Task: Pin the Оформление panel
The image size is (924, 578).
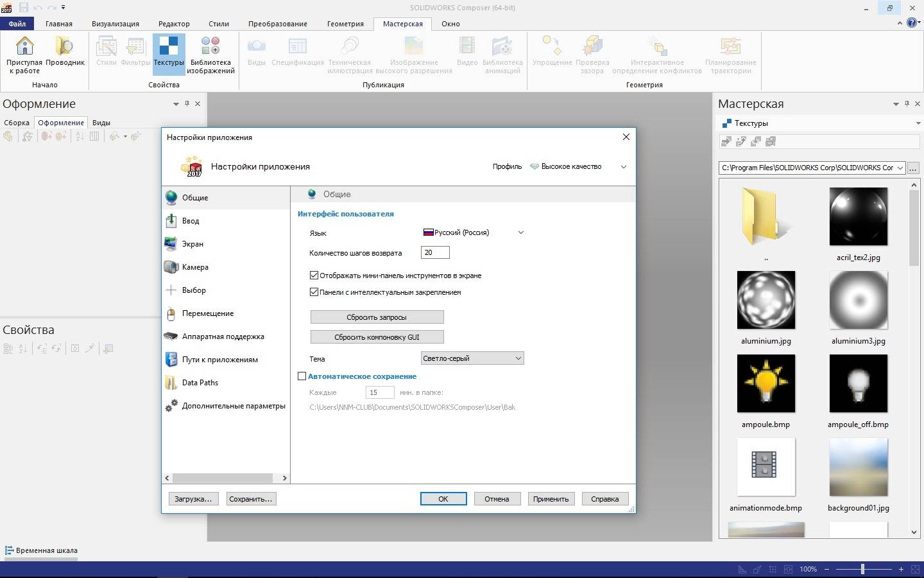Action: [187, 103]
